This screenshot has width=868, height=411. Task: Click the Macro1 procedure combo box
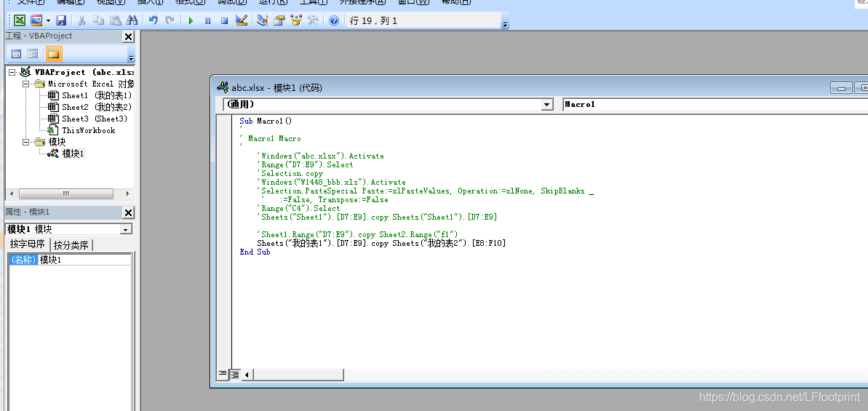(714, 105)
